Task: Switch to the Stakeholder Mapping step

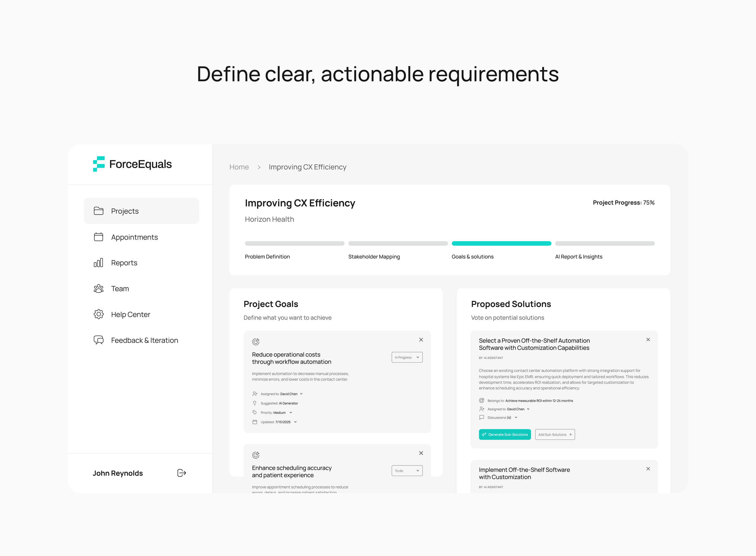Action: pyautogui.click(x=374, y=257)
